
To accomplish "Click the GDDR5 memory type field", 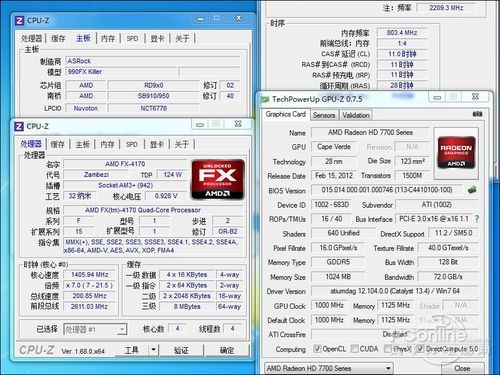I will [x=338, y=262].
